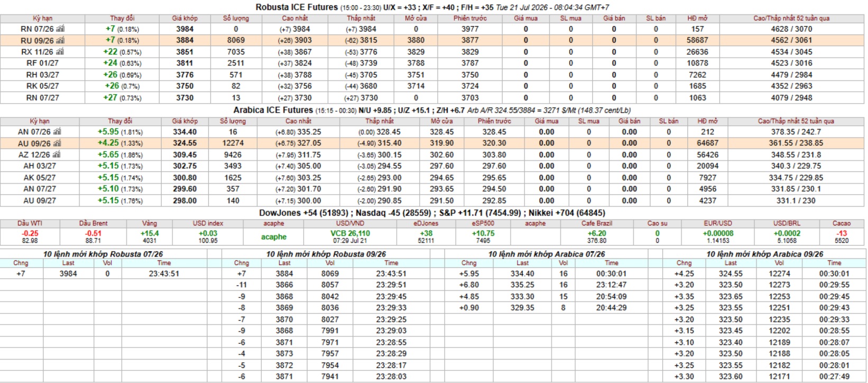Open chart icon beside RX 11/26
This screenshot has width=868, height=383.
pos(60,52)
